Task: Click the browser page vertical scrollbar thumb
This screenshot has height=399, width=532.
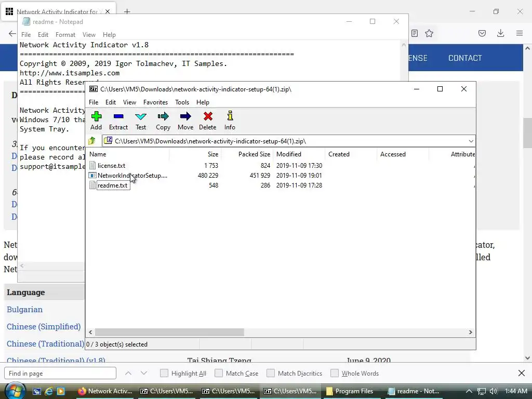Action: (527, 132)
